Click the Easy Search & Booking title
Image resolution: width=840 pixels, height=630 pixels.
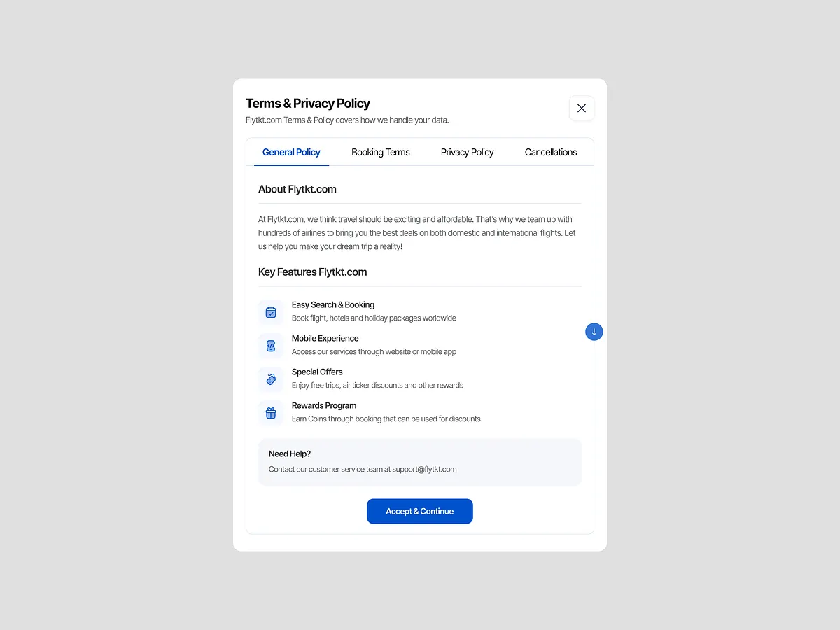[333, 304]
